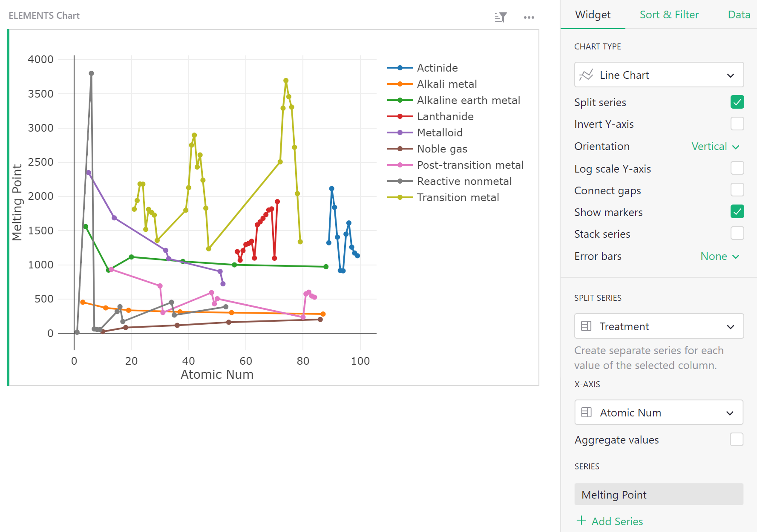Image resolution: width=757 pixels, height=532 pixels.
Task: Uncheck Show markers
Action: [738, 212]
